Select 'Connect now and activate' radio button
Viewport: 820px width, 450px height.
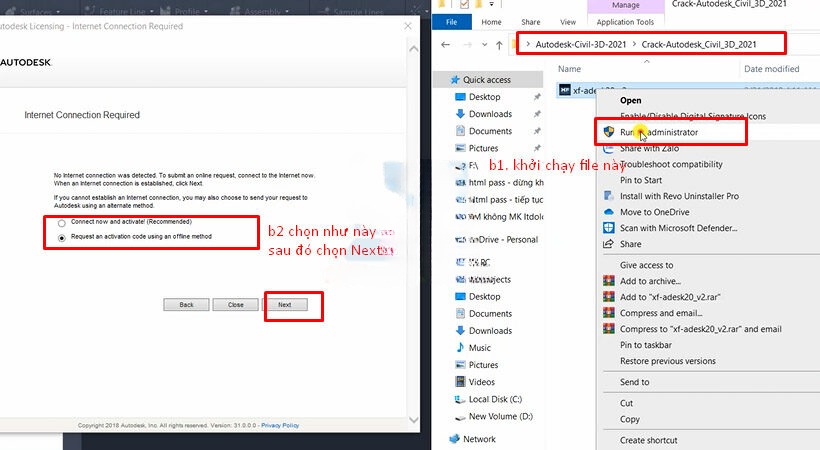click(x=62, y=223)
